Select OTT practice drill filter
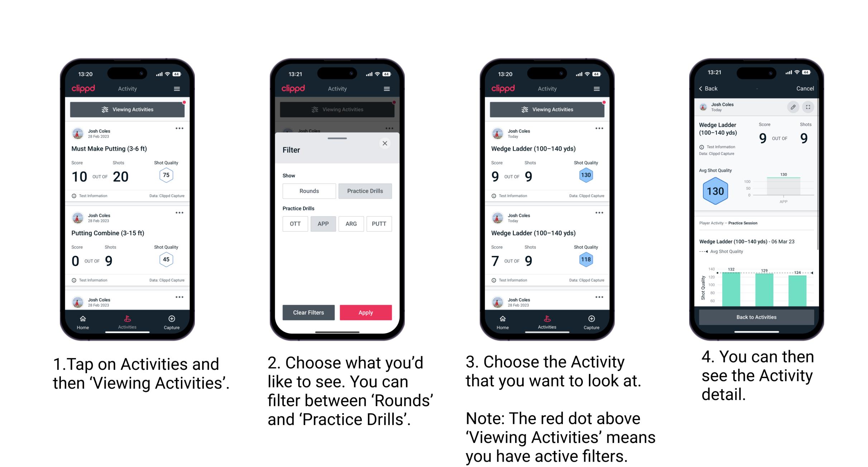The width and height of the screenshot is (868, 467). tap(297, 223)
